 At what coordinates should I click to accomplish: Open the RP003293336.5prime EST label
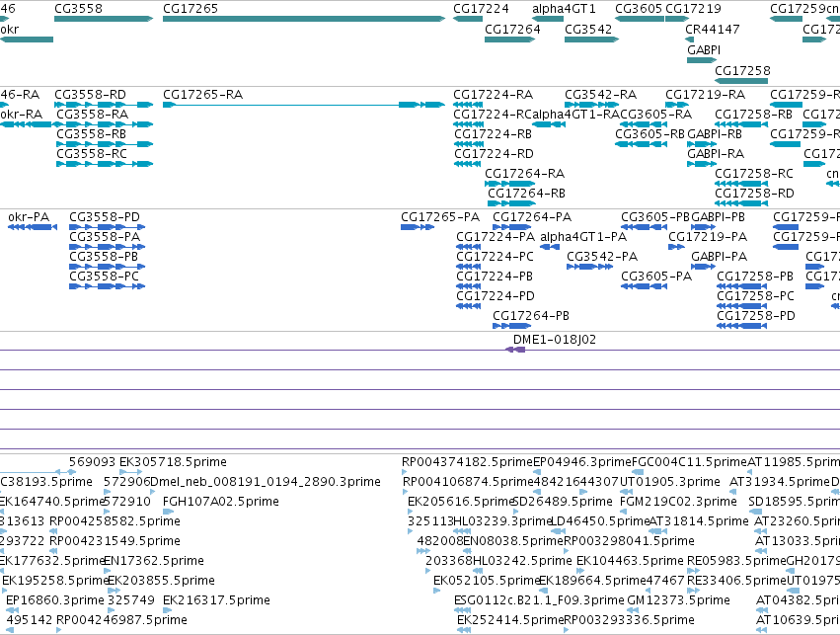pyautogui.click(x=630, y=620)
